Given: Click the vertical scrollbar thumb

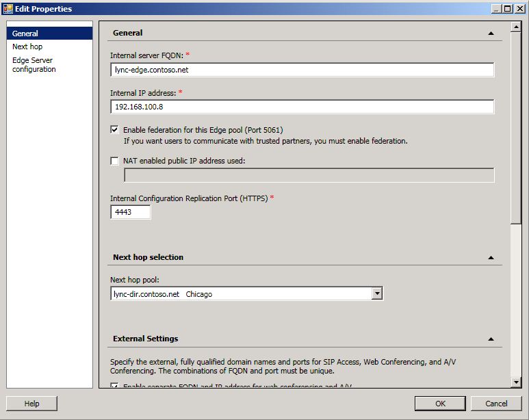Looking at the screenshot, I should [516, 128].
